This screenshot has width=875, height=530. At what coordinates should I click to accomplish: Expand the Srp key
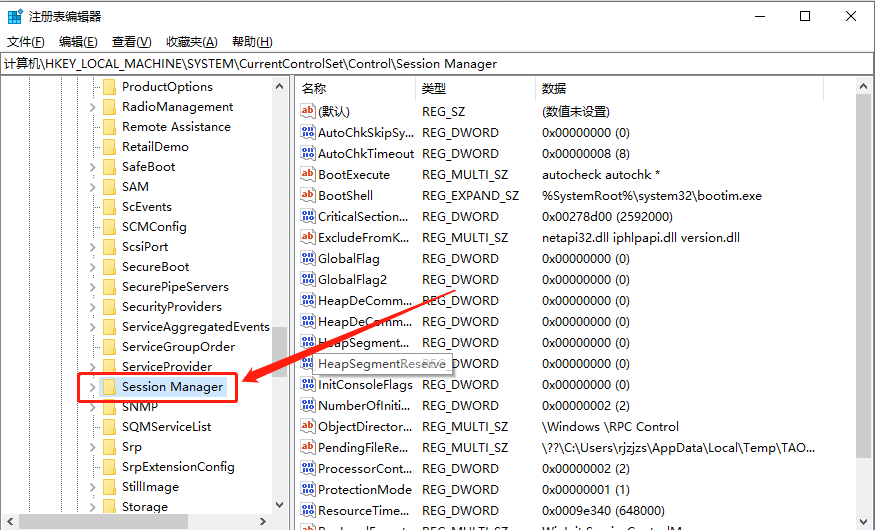[x=93, y=447]
